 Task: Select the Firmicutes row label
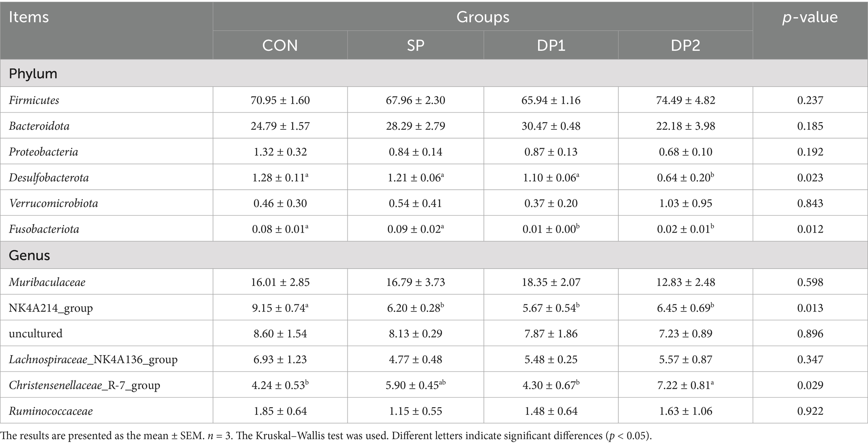coord(34,100)
